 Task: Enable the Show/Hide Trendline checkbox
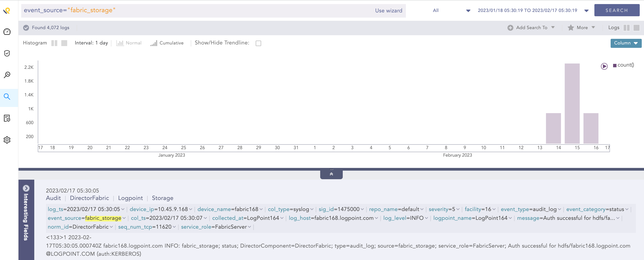pos(258,43)
